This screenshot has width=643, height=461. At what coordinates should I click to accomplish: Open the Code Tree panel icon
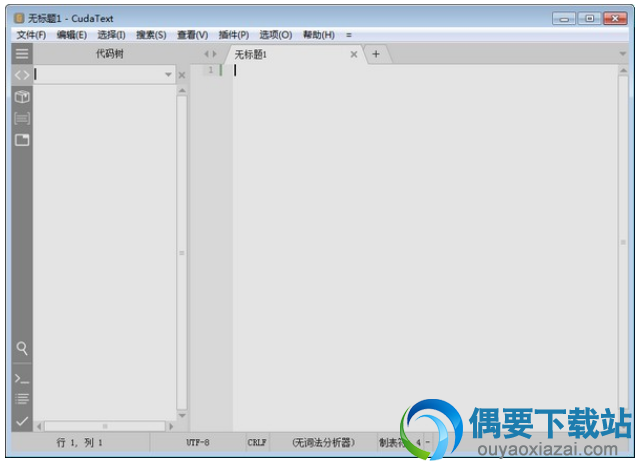[22, 75]
